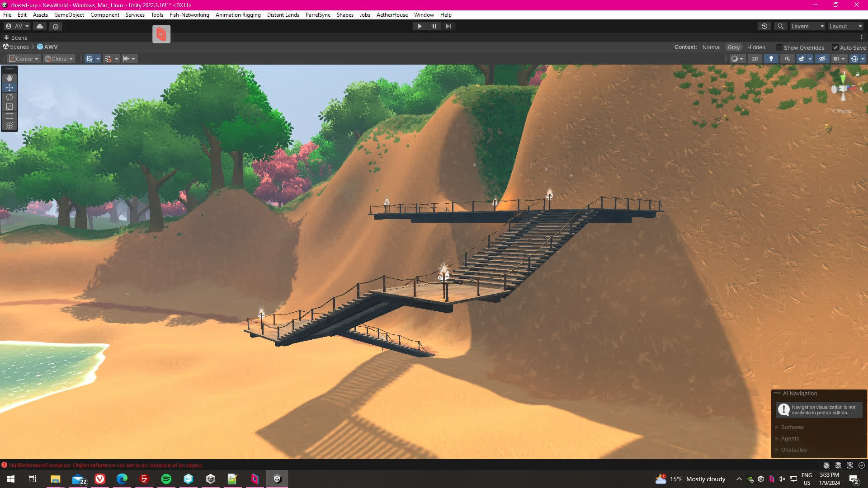The height and width of the screenshot is (488, 868).
Task: Open the Layers dropdown
Action: (x=807, y=26)
